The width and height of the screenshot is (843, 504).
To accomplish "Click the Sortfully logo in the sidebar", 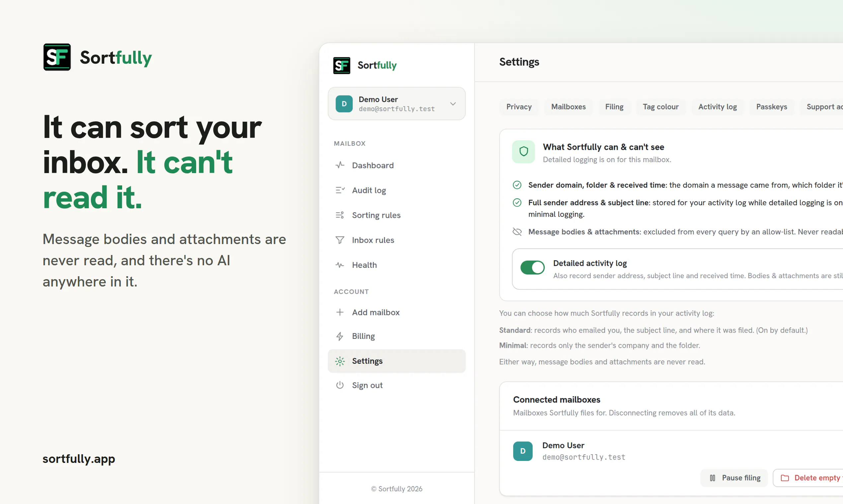I will coord(365,65).
